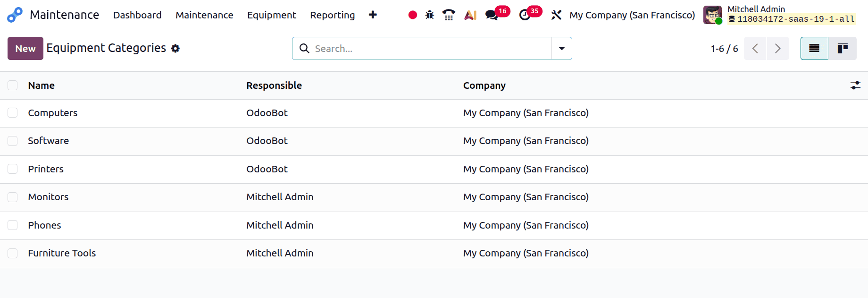Click the 1-6 / 6 pager counter

pos(724,49)
